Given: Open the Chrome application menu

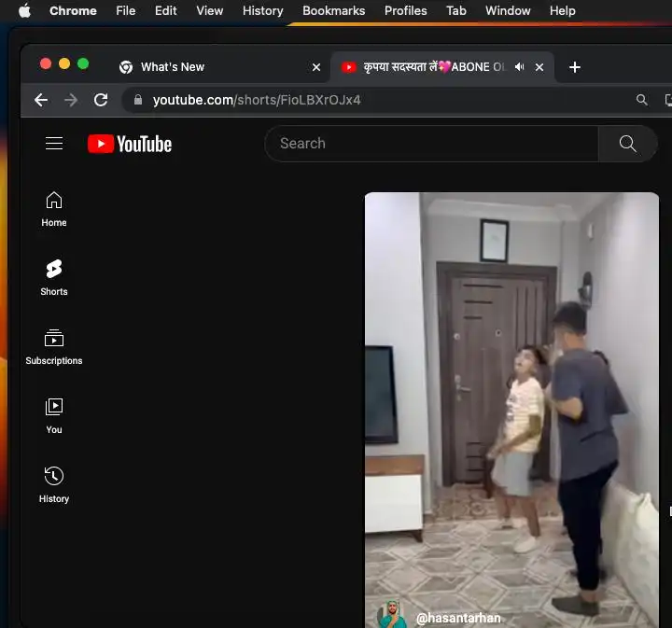Looking at the screenshot, I should click(73, 10).
